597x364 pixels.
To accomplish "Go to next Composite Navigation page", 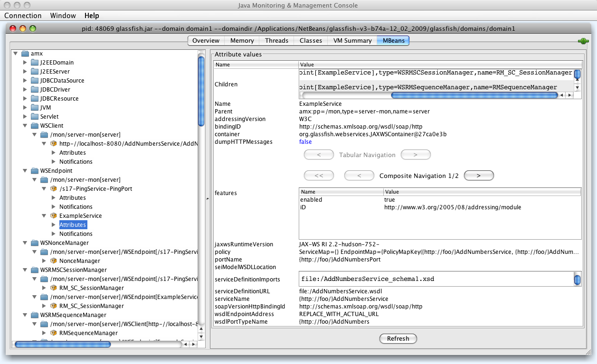I will point(479,176).
